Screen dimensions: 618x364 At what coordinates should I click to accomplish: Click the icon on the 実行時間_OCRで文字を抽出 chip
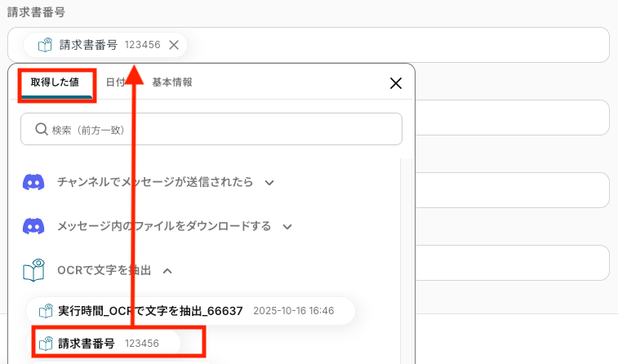[x=46, y=311]
